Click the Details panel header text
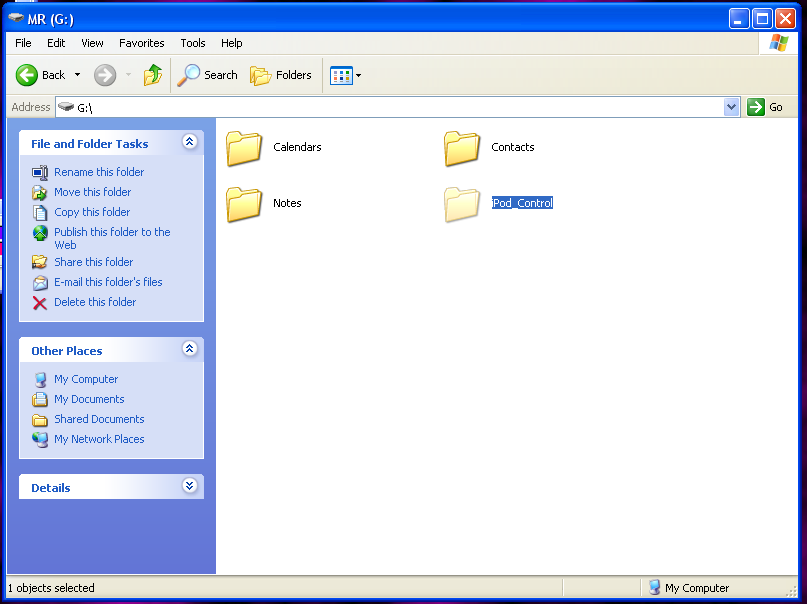This screenshot has width=807, height=604. (x=51, y=488)
